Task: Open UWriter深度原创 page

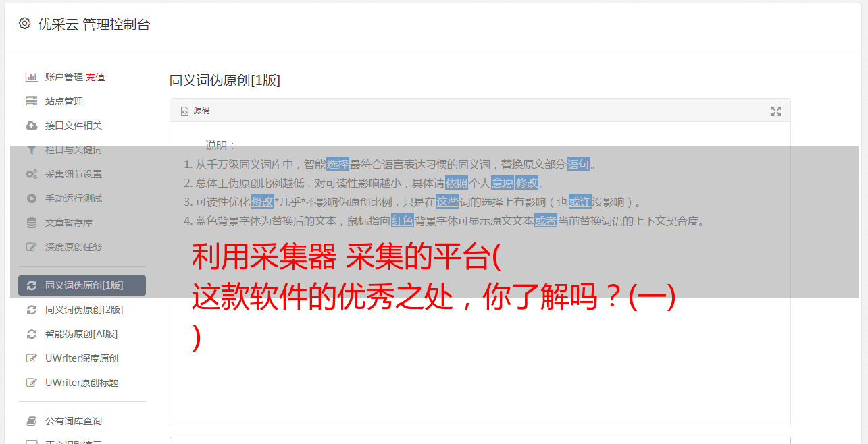Action: (82, 358)
